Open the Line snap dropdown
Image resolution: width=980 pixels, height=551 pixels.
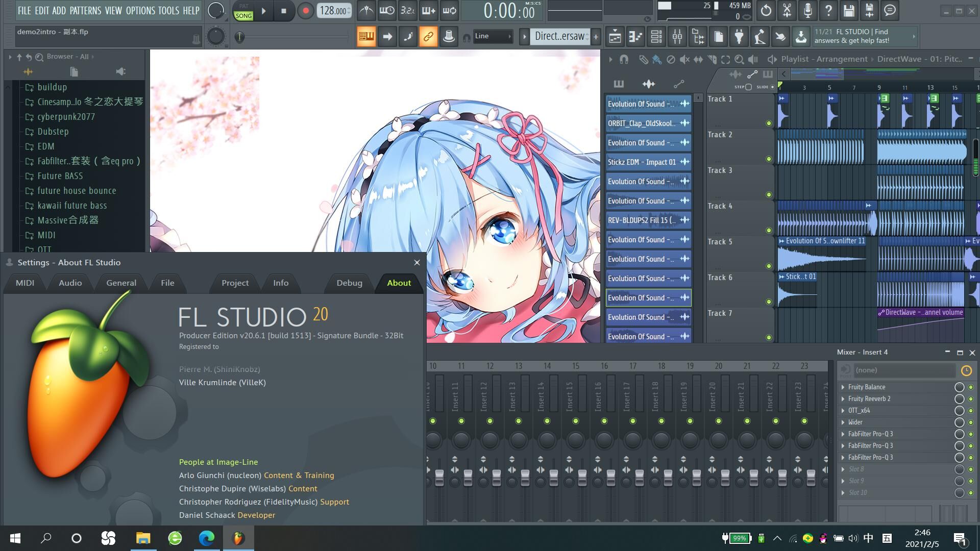click(x=493, y=36)
